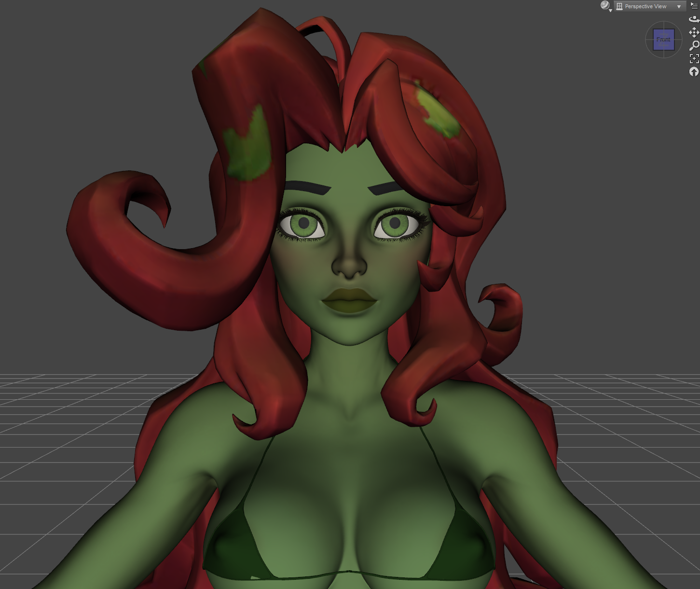The image size is (700, 589).
Task: Click the Front face of view cube
Action: [x=664, y=40]
